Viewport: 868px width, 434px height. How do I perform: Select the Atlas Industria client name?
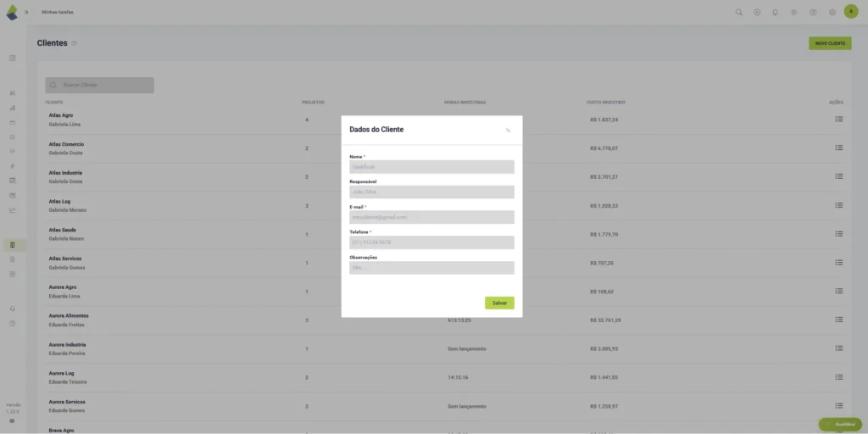tap(65, 173)
